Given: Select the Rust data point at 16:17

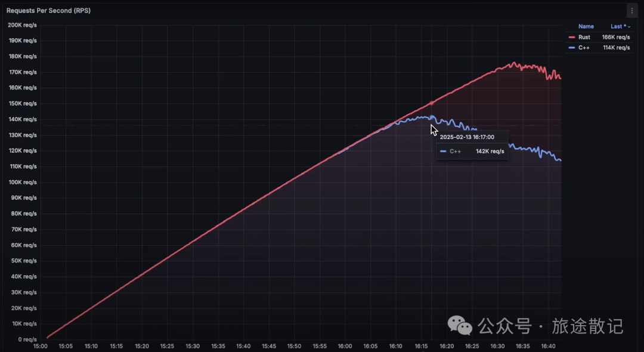Looking at the screenshot, I should [431, 103].
